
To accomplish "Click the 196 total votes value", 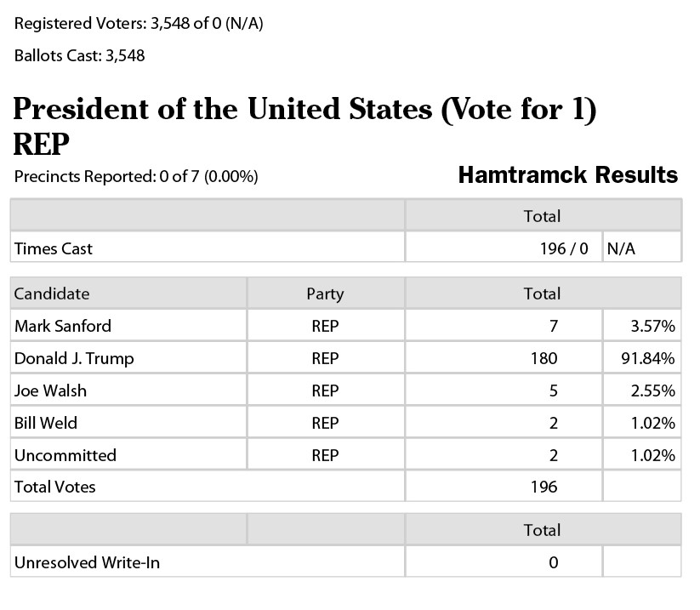I will coord(543,487).
